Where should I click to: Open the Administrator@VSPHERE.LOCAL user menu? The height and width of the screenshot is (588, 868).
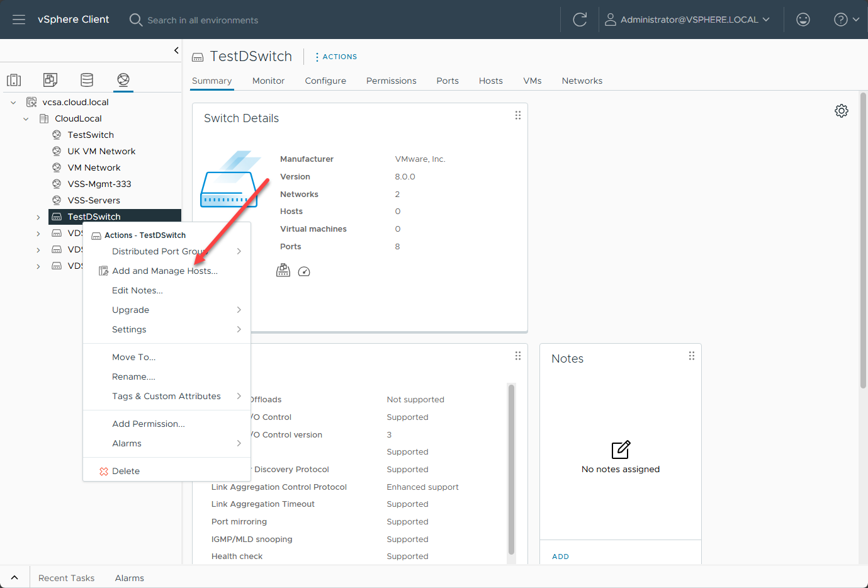687,20
